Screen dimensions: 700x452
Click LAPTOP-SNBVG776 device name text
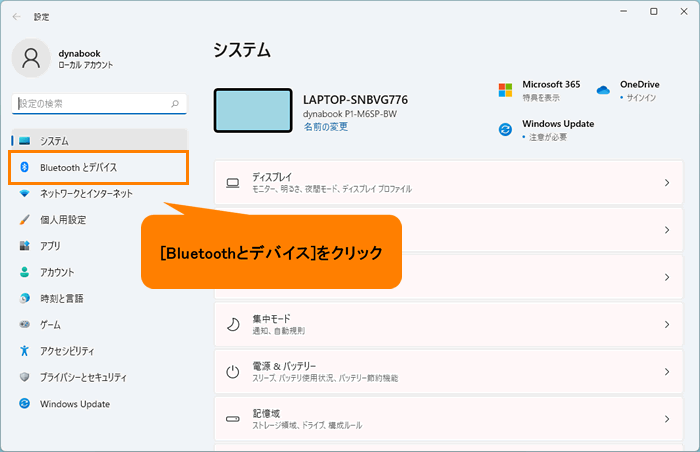click(x=355, y=100)
